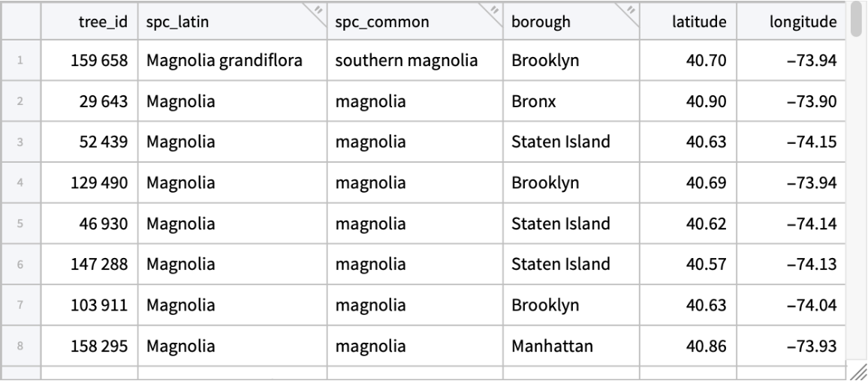
Task: Click the quote-mark icon in spc_common header
Action: (494, 10)
